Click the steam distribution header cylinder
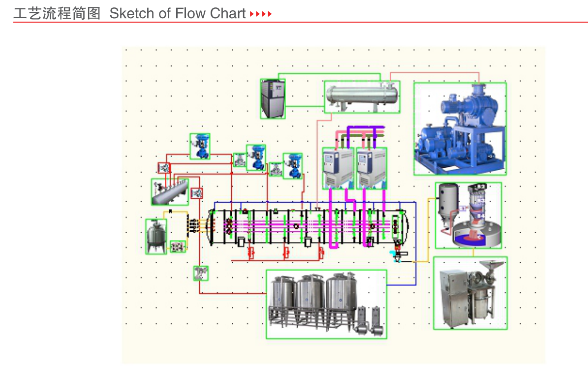 [170, 192]
